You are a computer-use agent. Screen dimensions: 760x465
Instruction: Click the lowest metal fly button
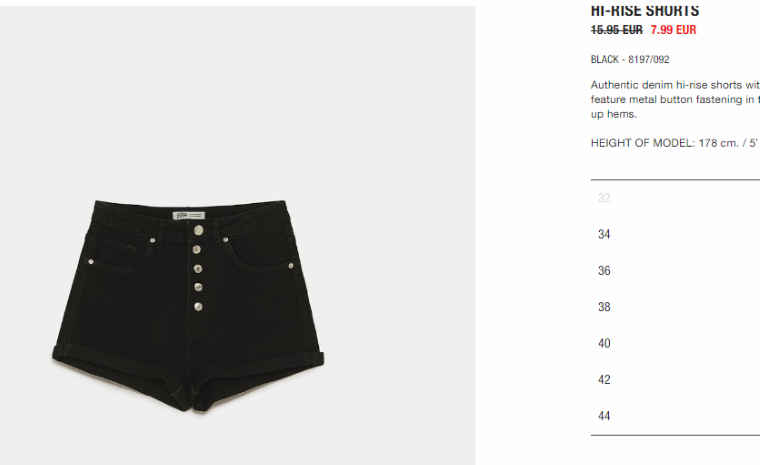click(198, 306)
